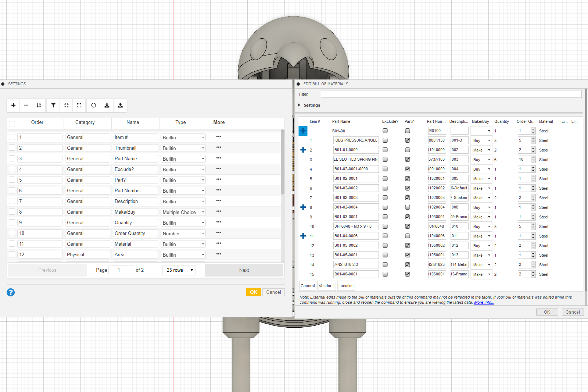
Task: Click the numeric sort order icon
Action: point(39,105)
